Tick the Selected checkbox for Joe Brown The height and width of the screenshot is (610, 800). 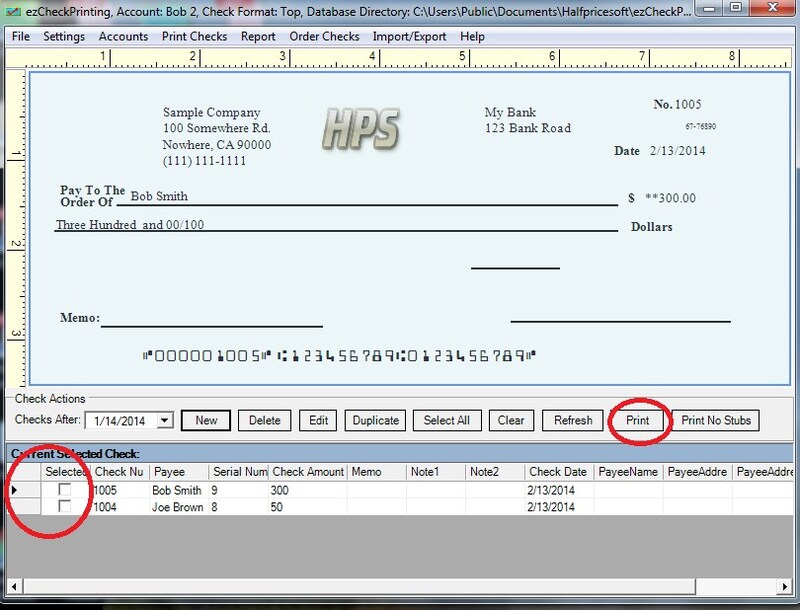tap(65, 507)
